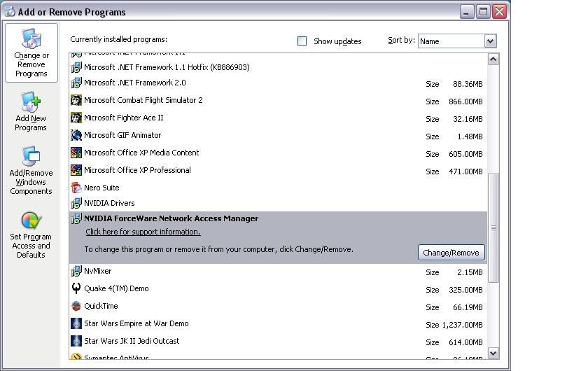Click the Office XP Media Content icon
Screen dimensions: 588x371
point(76,153)
